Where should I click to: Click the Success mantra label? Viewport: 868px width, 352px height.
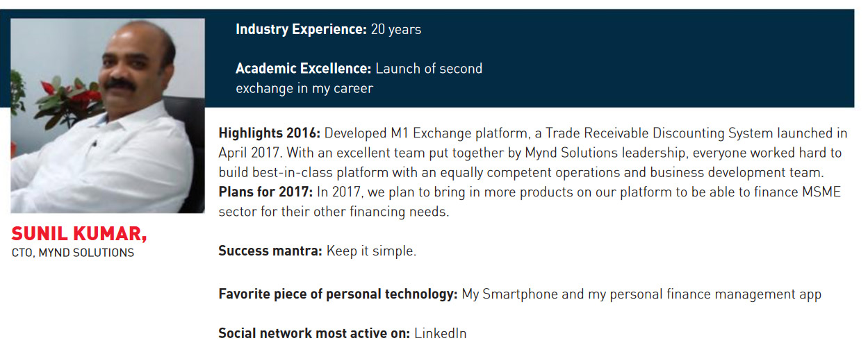[270, 251]
